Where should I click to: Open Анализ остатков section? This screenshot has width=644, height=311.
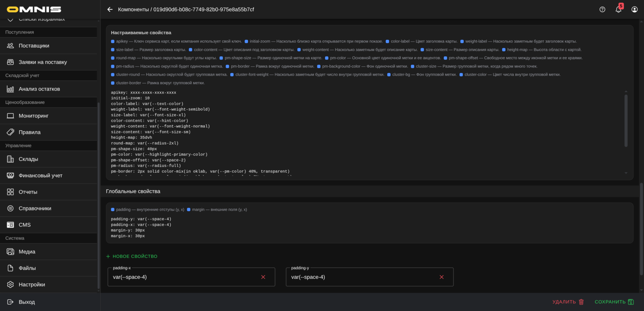pyautogui.click(x=39, y=89)
